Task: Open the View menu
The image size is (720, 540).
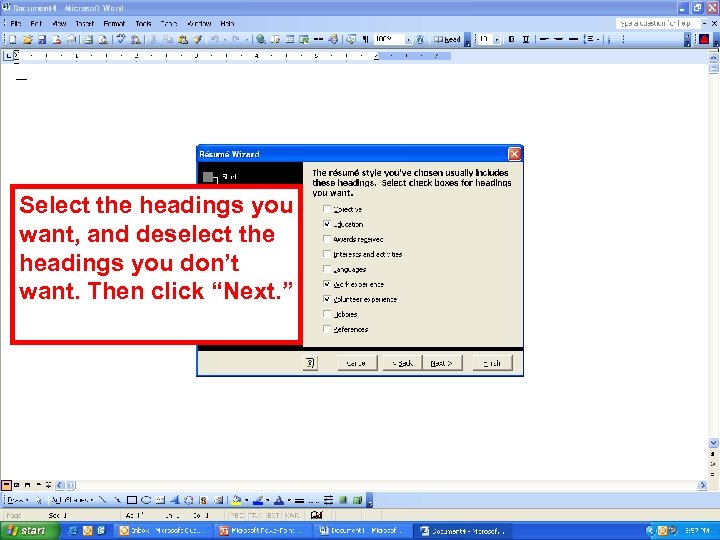Action: (59, 23)
